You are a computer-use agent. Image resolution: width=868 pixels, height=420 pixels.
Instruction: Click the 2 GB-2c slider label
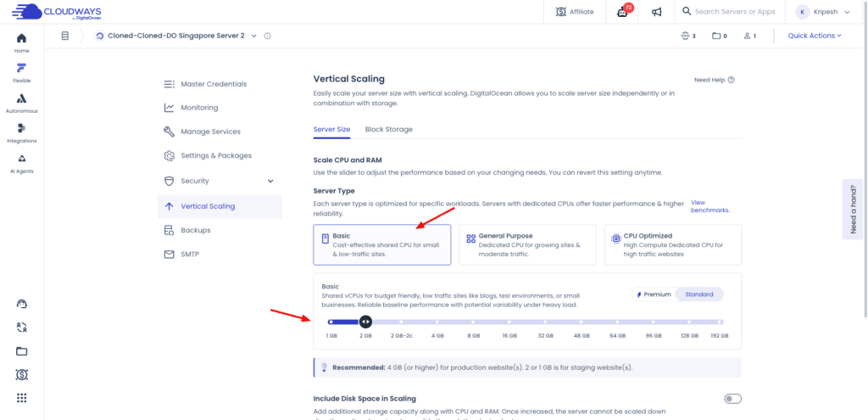pyautogui.click(x=401, y=336)
